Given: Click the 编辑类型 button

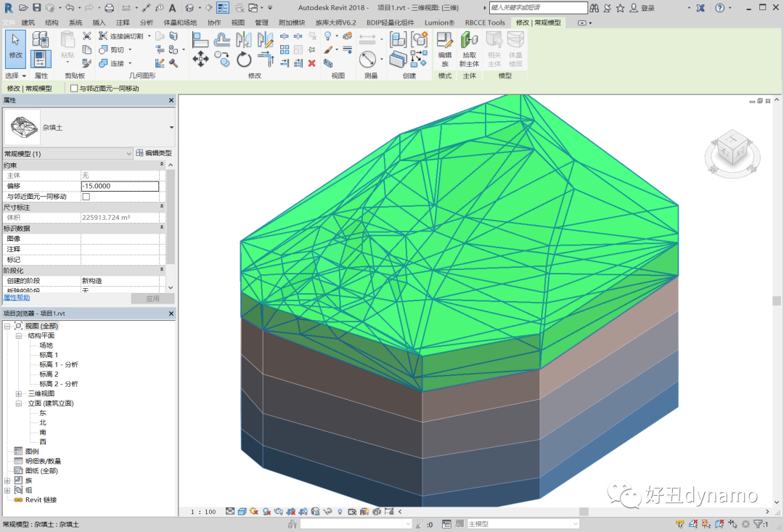Looking at the screenshot, I should coord(154,153).
